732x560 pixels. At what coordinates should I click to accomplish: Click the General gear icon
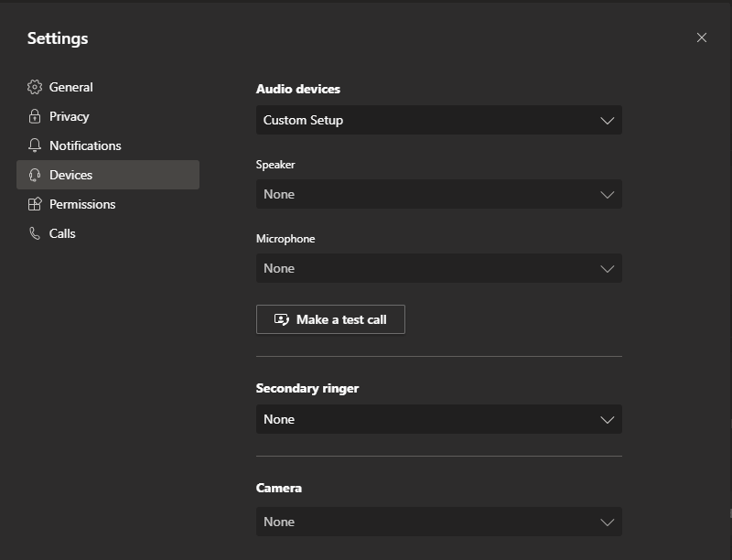(x=35, y=87)
